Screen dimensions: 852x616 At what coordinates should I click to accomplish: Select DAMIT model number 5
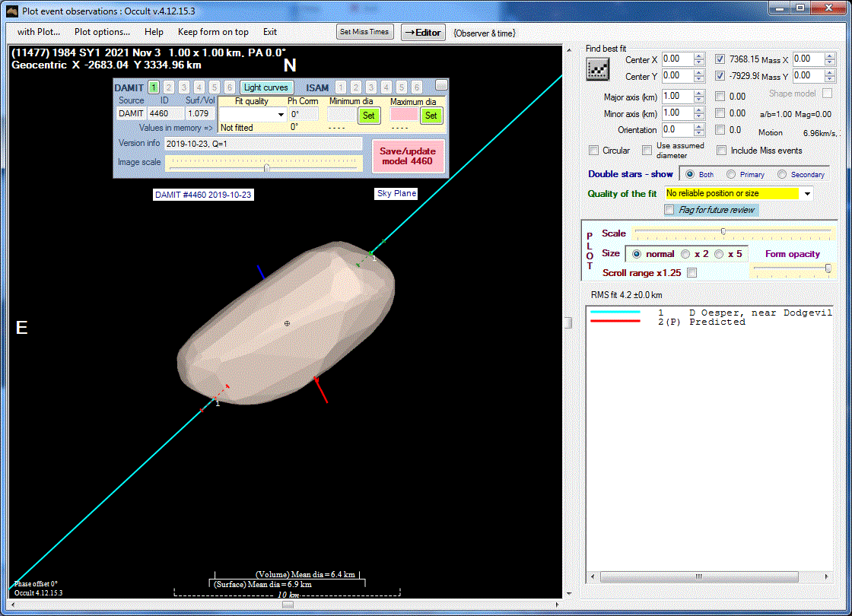pos(215,87)
